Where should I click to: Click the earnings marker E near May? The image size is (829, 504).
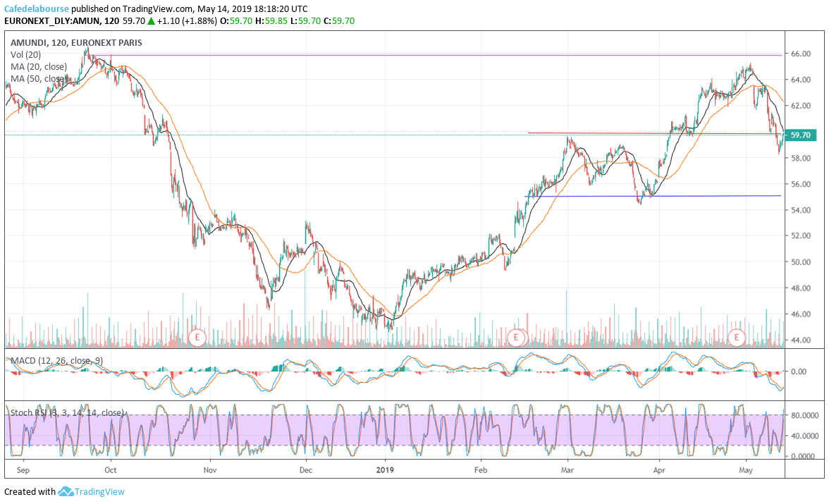coord(737,337)
